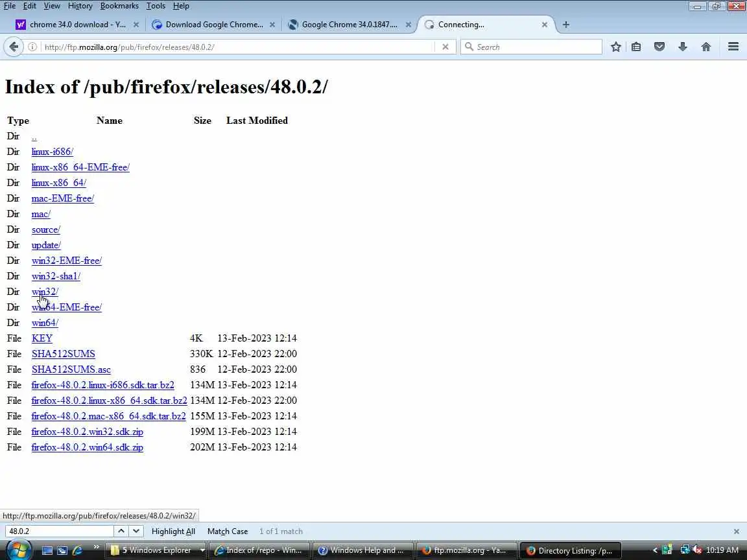Close the Google Chrome 34.0.1847 tab
This screenshot has width=747, height=560.
tap(409, 24)
